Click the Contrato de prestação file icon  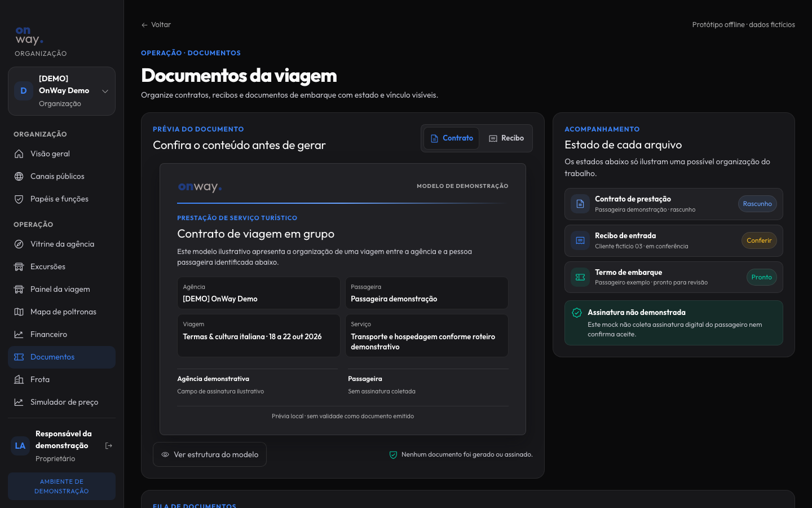[580, 204]
